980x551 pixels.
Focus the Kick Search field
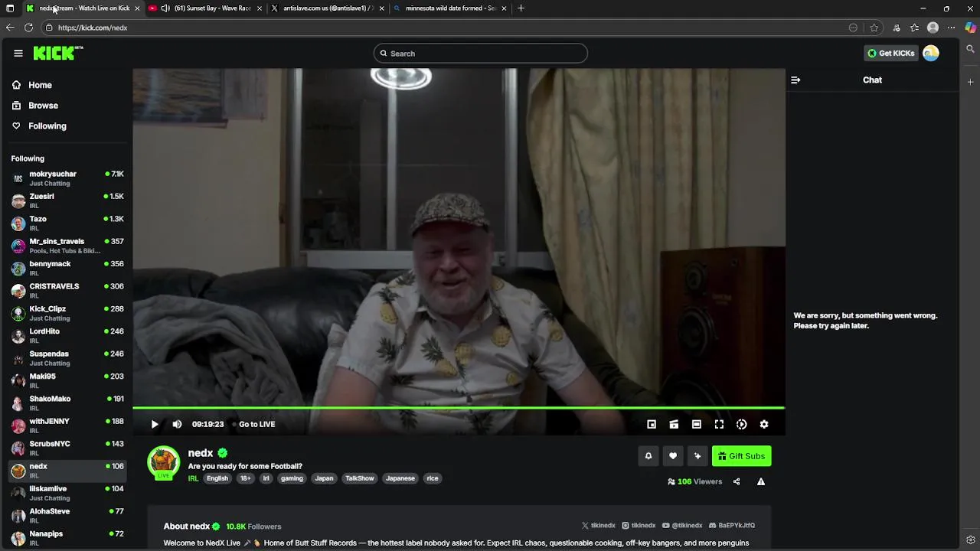(481, 54)
